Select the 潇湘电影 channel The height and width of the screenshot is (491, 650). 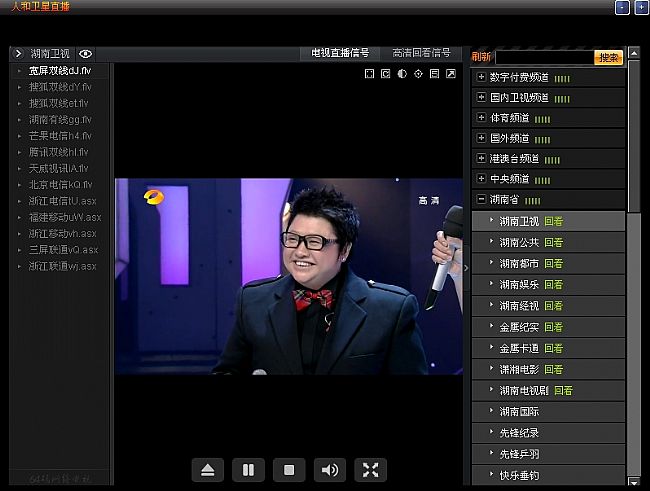pos(519,369)
